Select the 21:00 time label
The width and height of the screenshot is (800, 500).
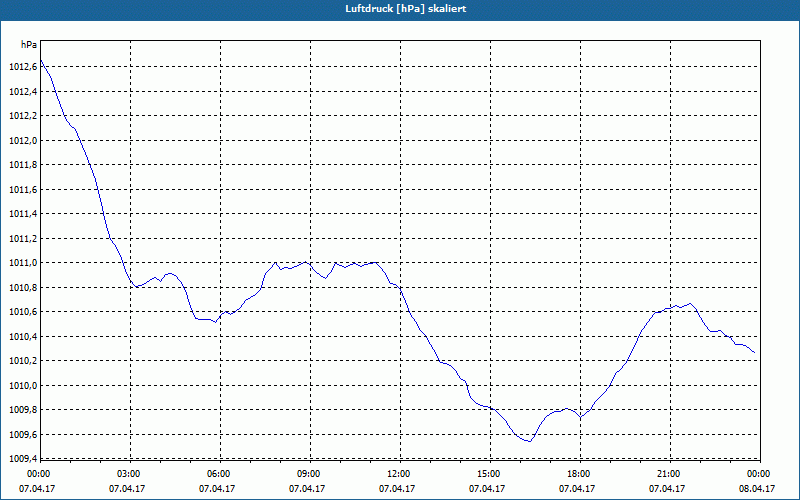pyautogui.click(x=668, y=474)
